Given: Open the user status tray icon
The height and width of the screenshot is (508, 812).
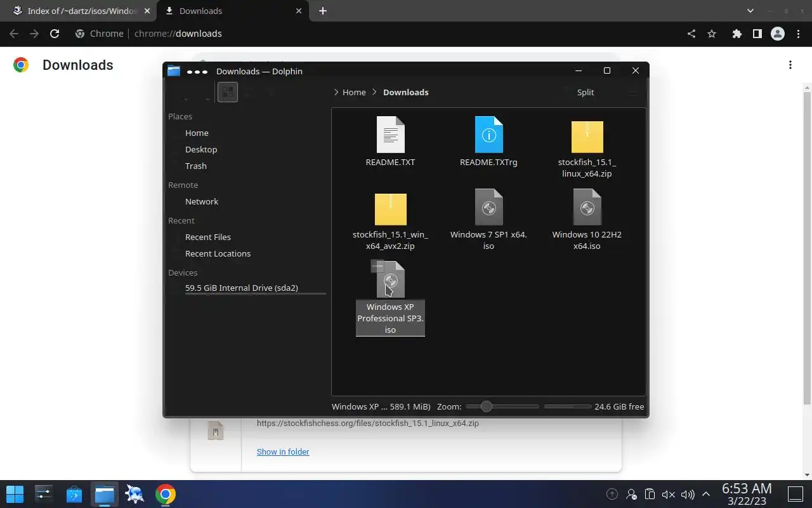Looking at the screenshot, I should pos(631,494).
